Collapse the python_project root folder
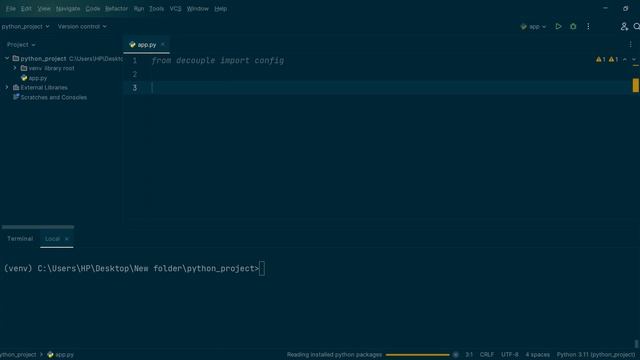Image resolution: width=640 pixels, height=360 pixels. coord(7,58)
